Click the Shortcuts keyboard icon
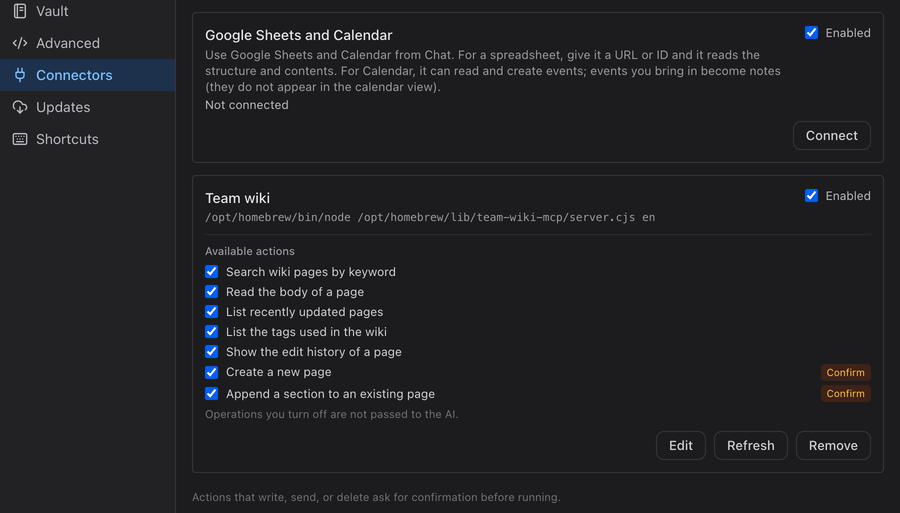900x513 pixels. 20,139
